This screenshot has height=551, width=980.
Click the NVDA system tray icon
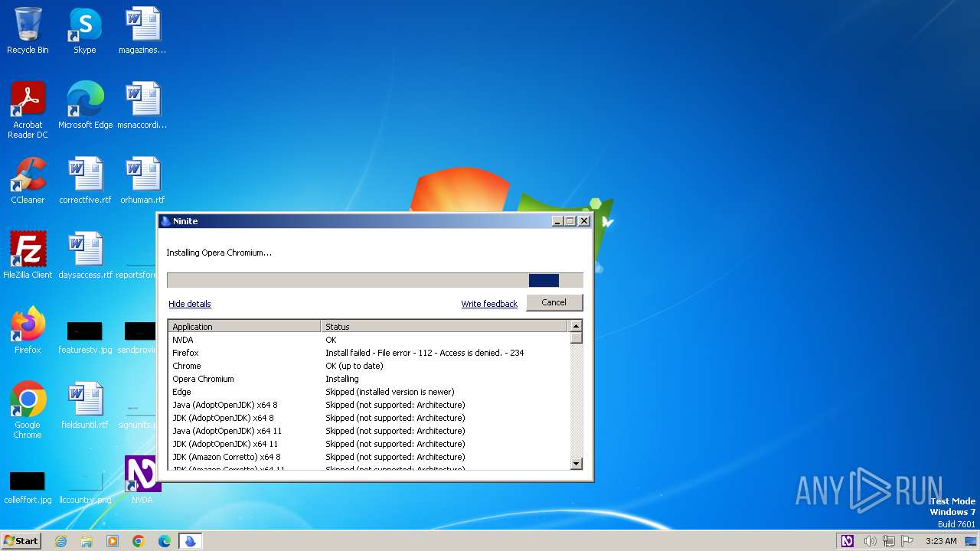coord(848,541)
